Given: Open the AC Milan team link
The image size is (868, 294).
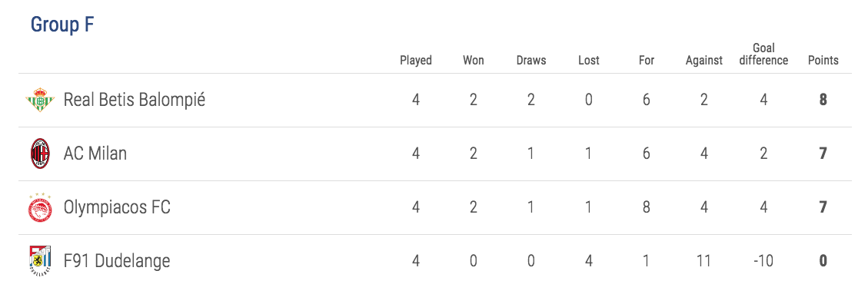Looking at the screenshot, I should click(95, 154).
